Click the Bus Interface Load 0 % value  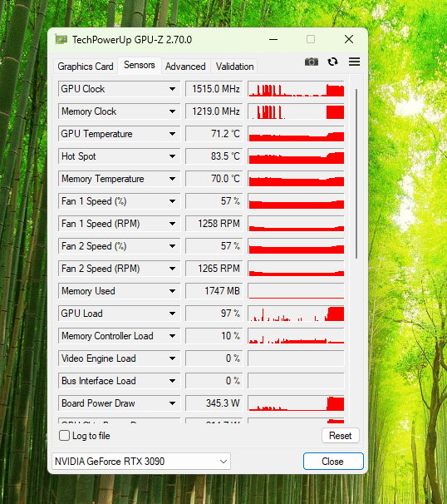214,381
